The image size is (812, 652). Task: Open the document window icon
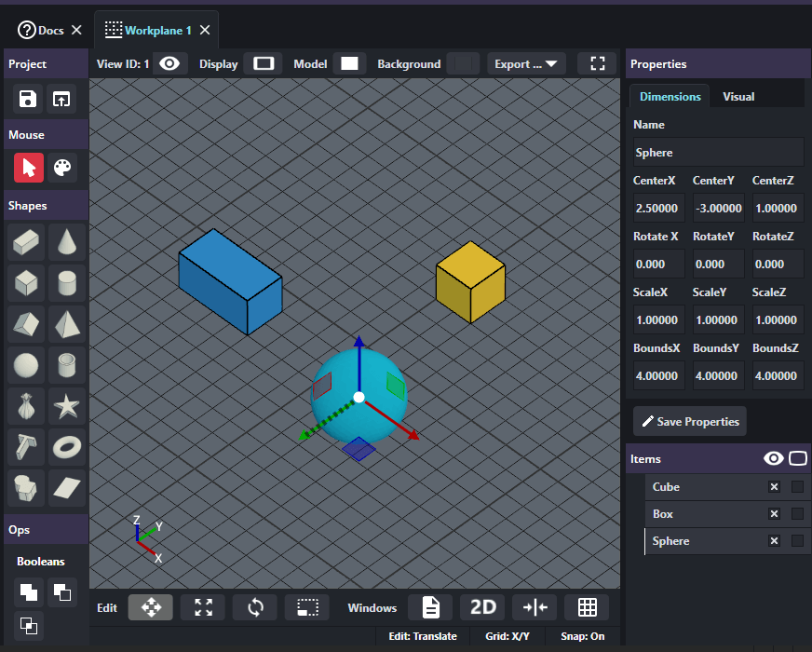(430, 607)
